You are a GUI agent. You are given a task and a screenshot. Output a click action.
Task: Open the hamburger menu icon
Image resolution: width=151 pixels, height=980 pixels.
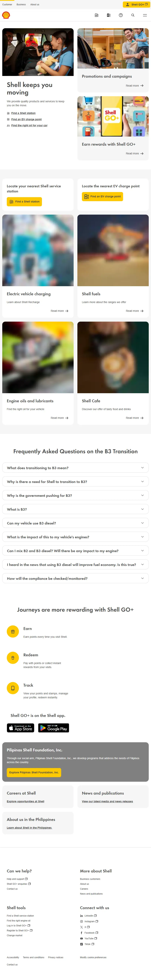[145, 15]
